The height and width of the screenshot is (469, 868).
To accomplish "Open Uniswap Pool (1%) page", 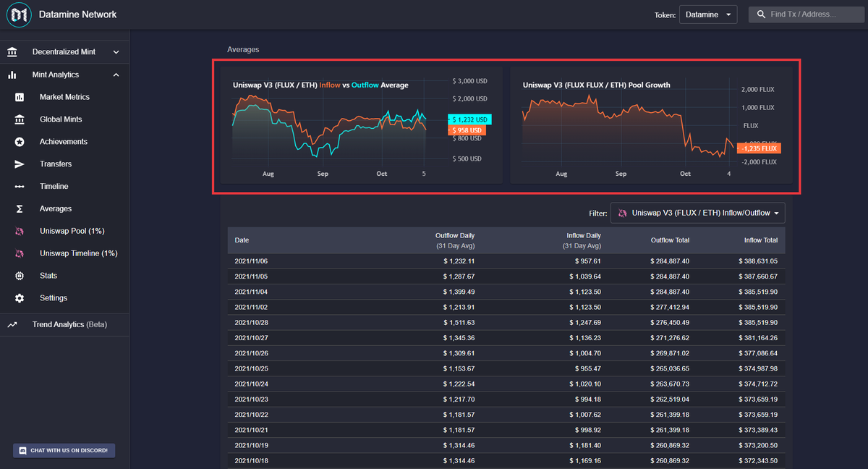I will [x=72, y=231].
